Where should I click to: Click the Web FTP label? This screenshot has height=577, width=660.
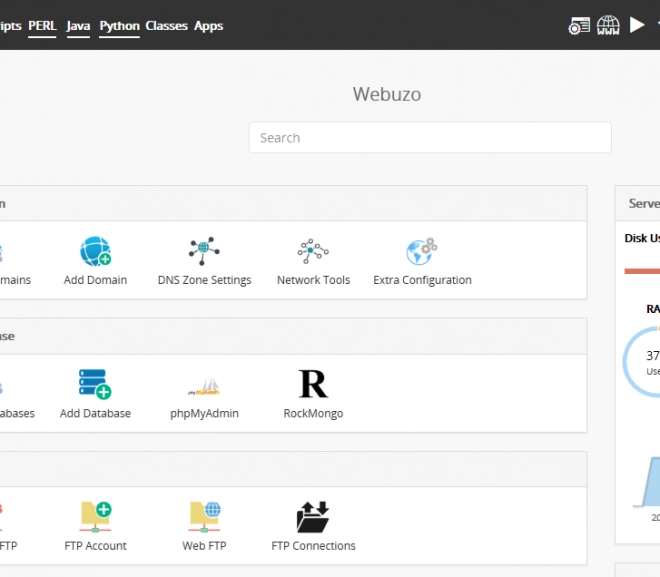tap(204, 546)
